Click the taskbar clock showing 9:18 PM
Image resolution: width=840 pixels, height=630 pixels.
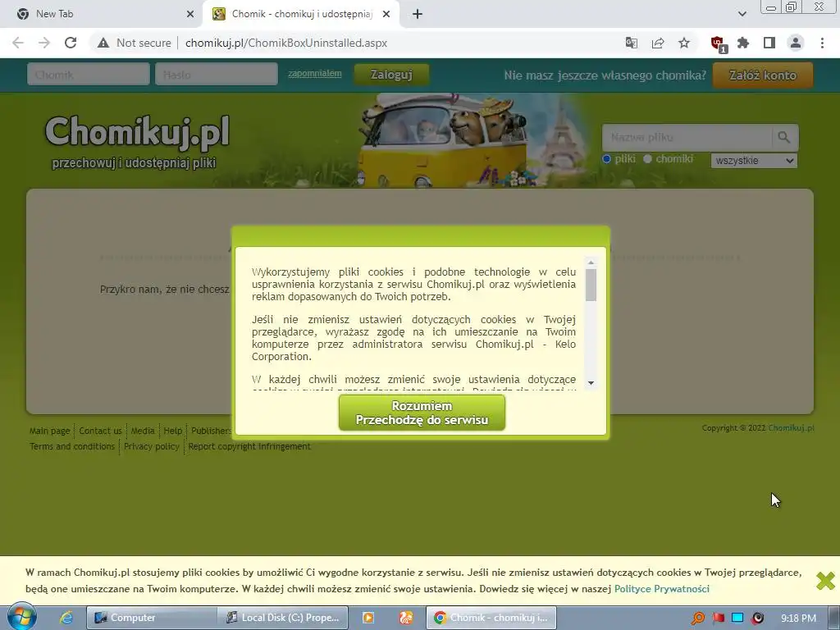pos(798,619)
